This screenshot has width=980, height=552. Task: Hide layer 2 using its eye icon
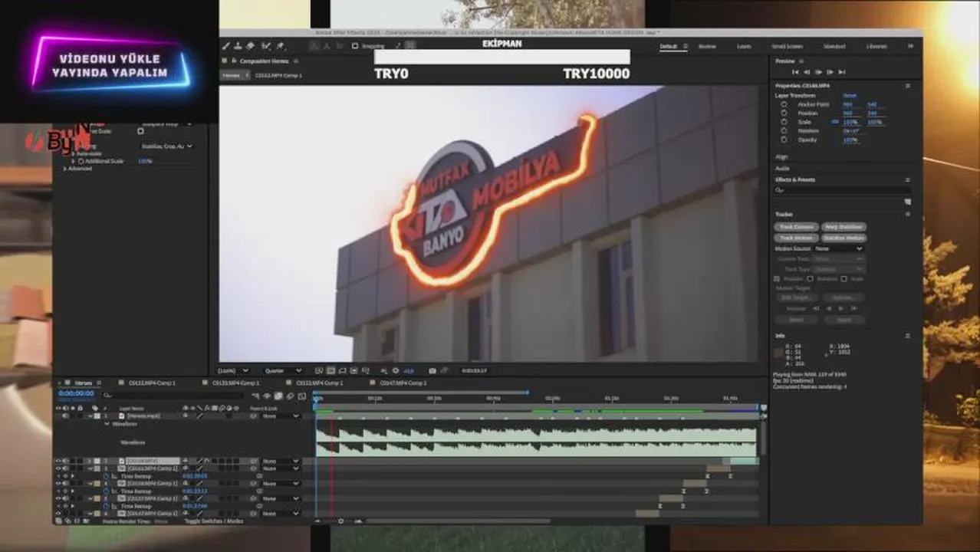pyautogui.click(x=58, y=461)
